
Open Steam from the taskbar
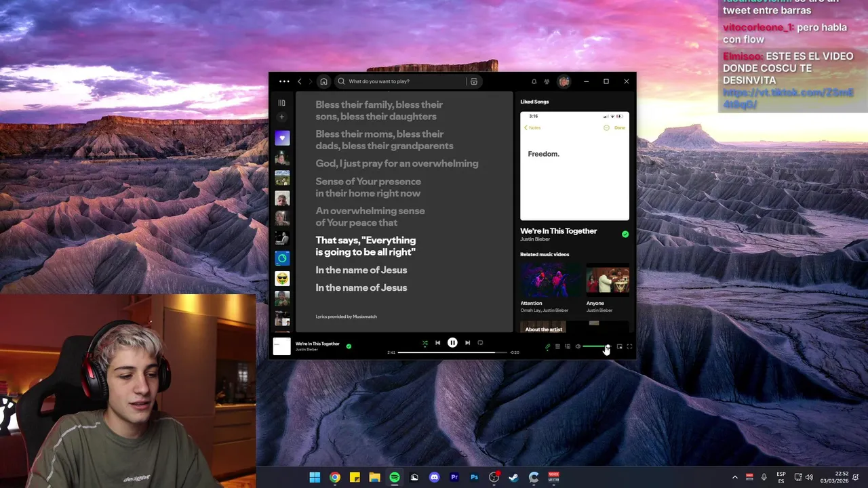(514, 477)
